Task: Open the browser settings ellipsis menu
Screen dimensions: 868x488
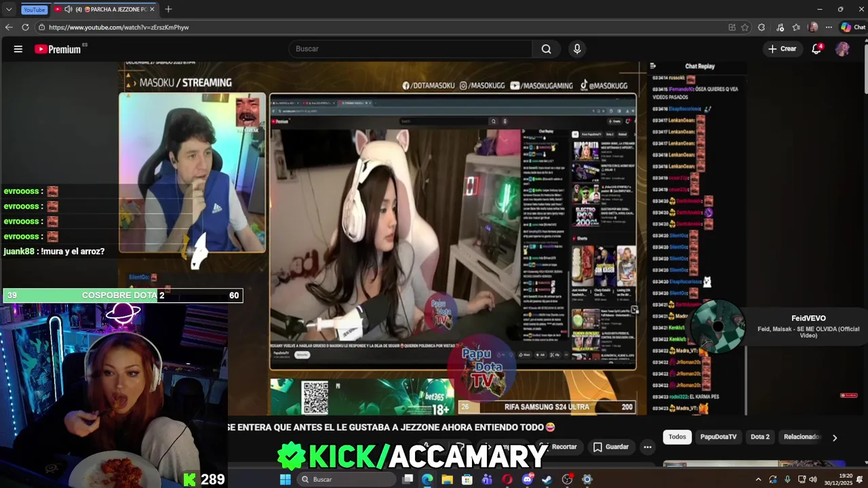Action: [829, 27]
